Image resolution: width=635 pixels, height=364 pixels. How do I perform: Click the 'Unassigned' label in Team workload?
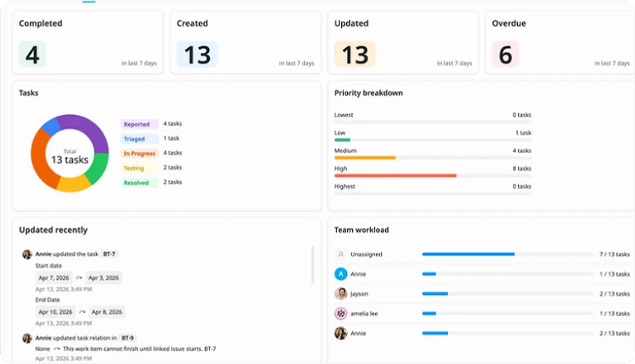click(x=366, y=254)
